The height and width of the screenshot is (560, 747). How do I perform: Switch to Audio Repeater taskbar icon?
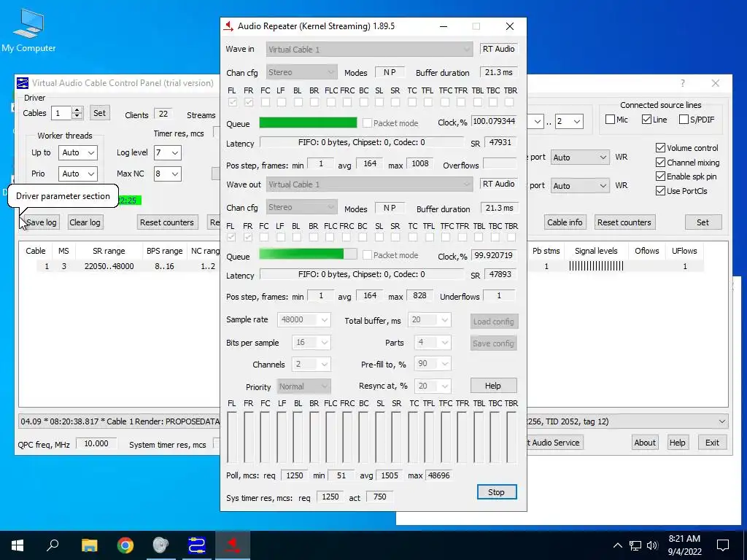233,545
